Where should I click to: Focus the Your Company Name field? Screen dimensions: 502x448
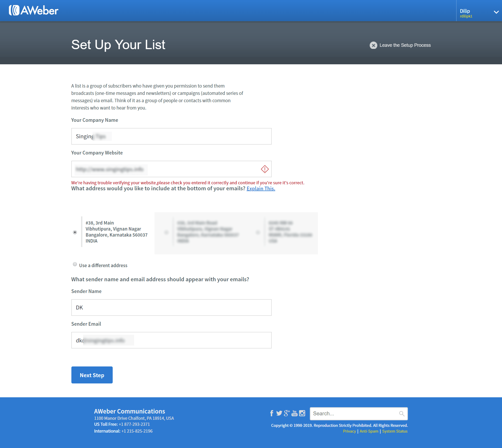click(x=171, y=136)
